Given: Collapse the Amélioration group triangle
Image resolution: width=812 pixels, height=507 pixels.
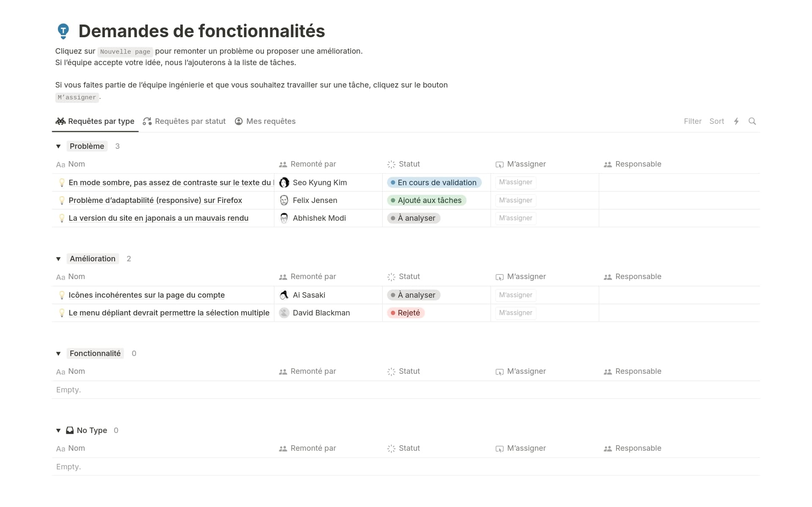Looking at the screenshot, I should click(x=58, y=259).
